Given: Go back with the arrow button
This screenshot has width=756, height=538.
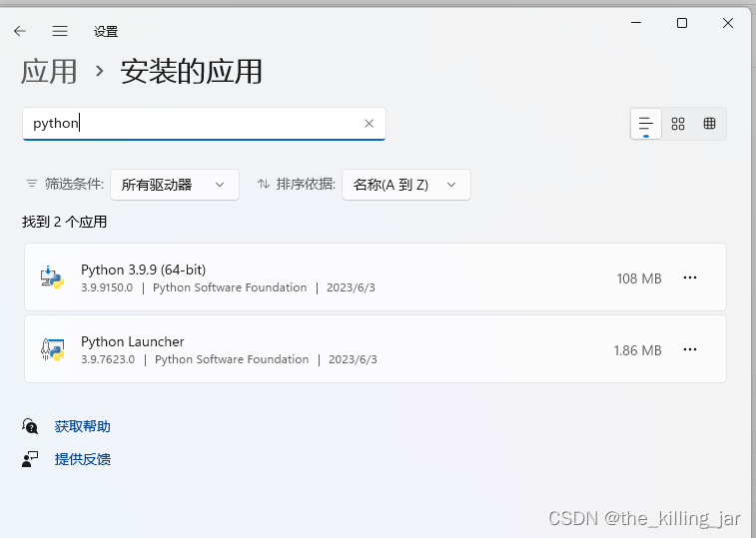Looking at the screenshot, I should click(20, 31).
